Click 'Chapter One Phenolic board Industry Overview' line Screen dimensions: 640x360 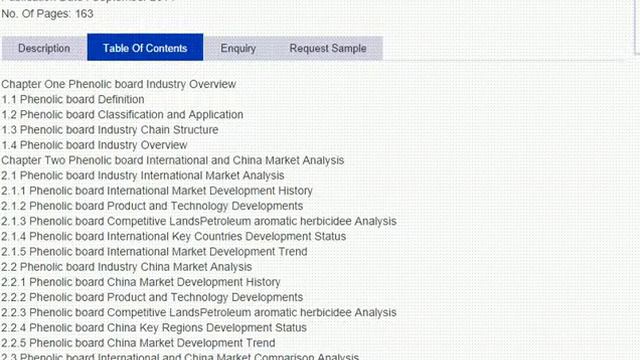tap(119, 84)
